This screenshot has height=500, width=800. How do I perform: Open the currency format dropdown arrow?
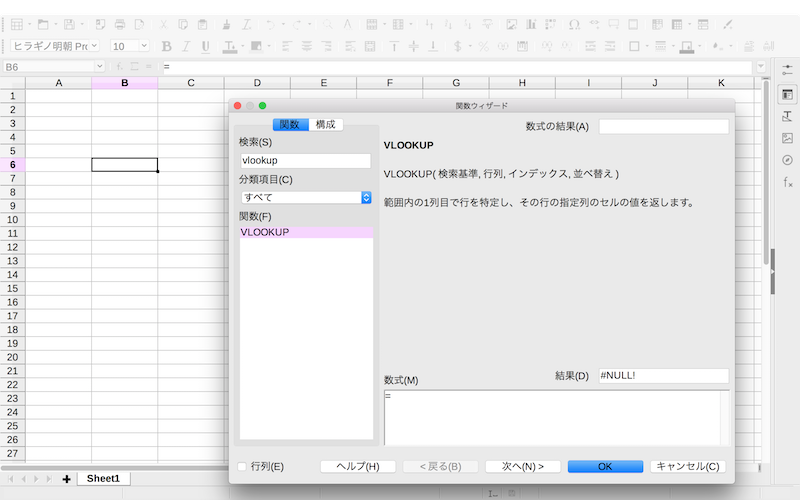(x=470, y=46)
